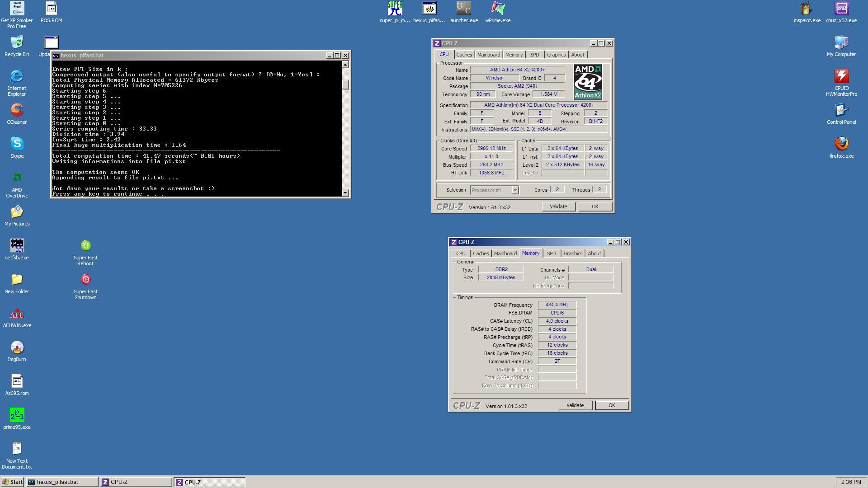Switch to Memory tab in upper CPU-Z window

(x=514, y=55)
